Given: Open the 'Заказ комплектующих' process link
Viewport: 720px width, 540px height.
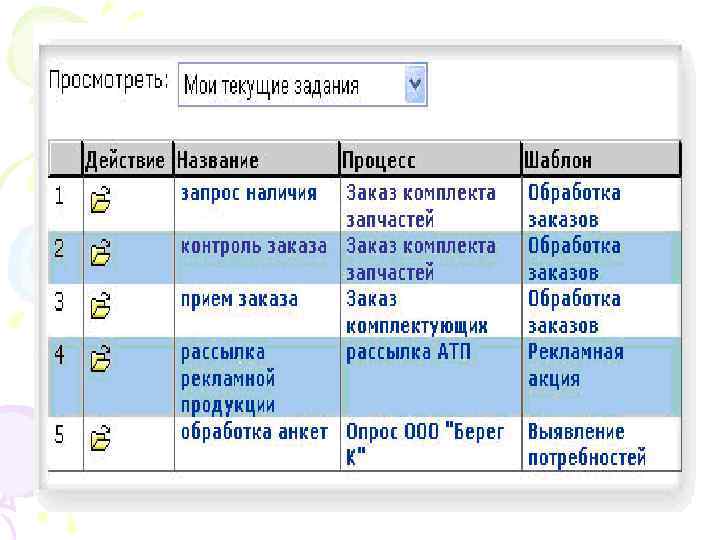Looking at the screenshot, I should (x=416, y=312).
